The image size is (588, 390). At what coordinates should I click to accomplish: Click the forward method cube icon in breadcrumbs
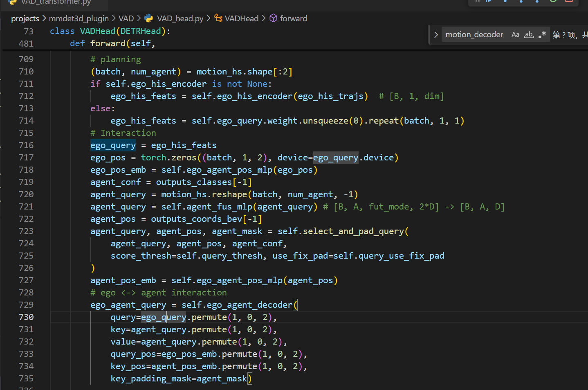click(x=274, y=18)
